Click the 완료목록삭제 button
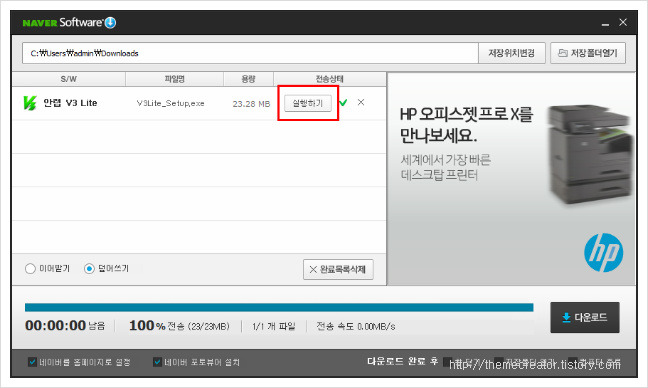 click(338, 269)
